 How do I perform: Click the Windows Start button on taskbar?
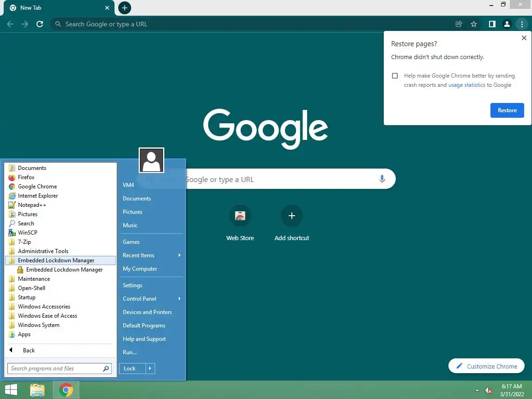pos(11,390)
